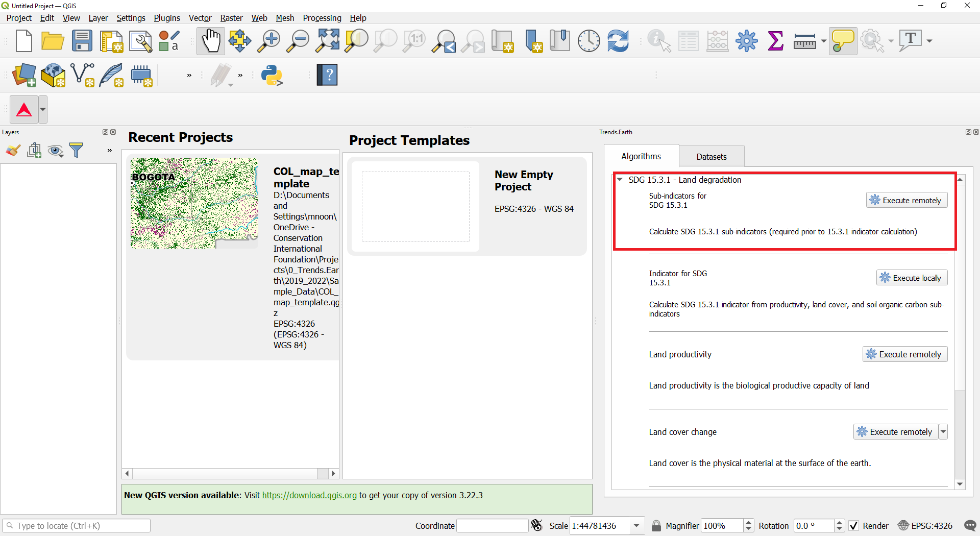
Task: Toggle the Render checkbox
Action: (x=854, y=526)
